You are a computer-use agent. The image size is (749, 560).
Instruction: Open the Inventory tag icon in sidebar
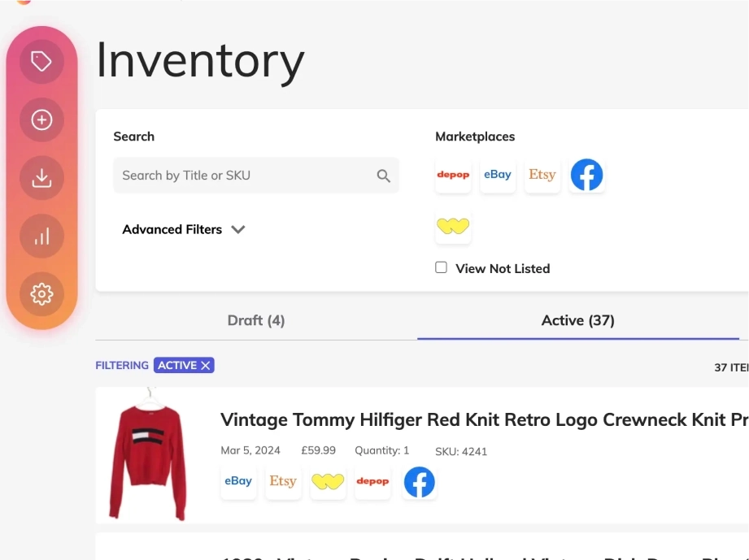pyautogui.click(x=41, y=61)
